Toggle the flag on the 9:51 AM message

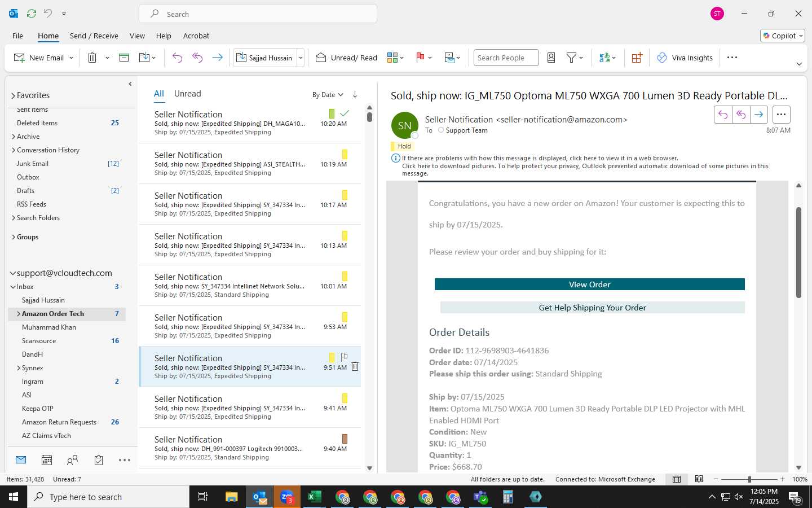tap(344, 357)
